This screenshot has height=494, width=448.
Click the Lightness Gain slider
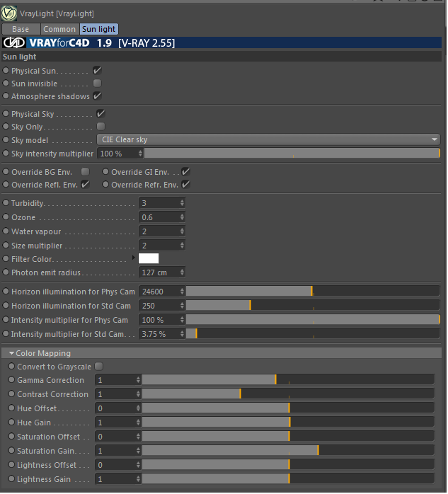(288, 479)
